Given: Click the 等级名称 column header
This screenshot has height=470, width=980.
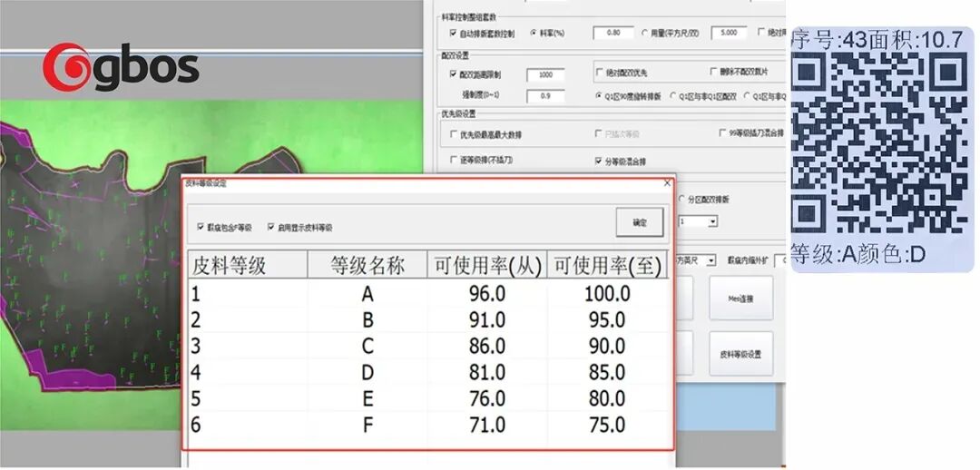Looking at the screenshot, I should click(x=367, y=265).
